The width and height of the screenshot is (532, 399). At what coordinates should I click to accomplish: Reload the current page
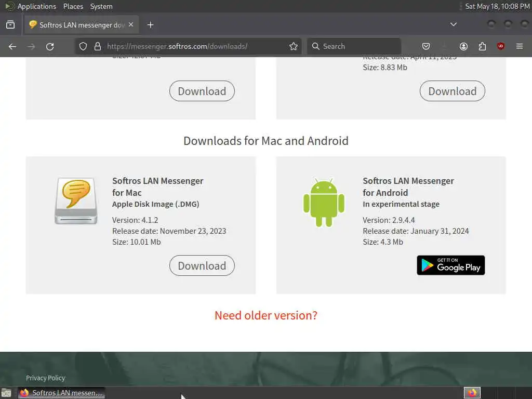pyautogui.click(x=50, y=46)
